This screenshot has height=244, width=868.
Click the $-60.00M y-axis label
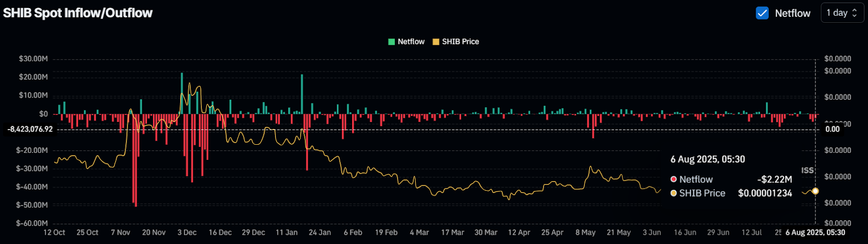pos(32,223)
